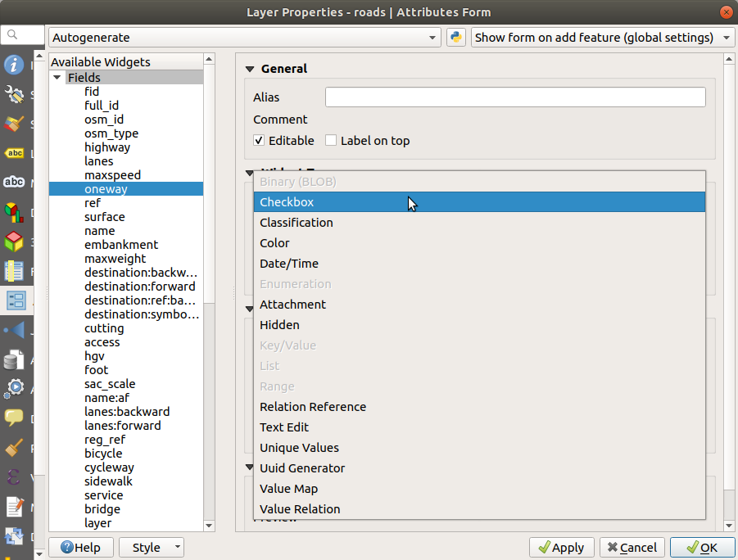Open the Diagrams icon in sidebar

14,212
